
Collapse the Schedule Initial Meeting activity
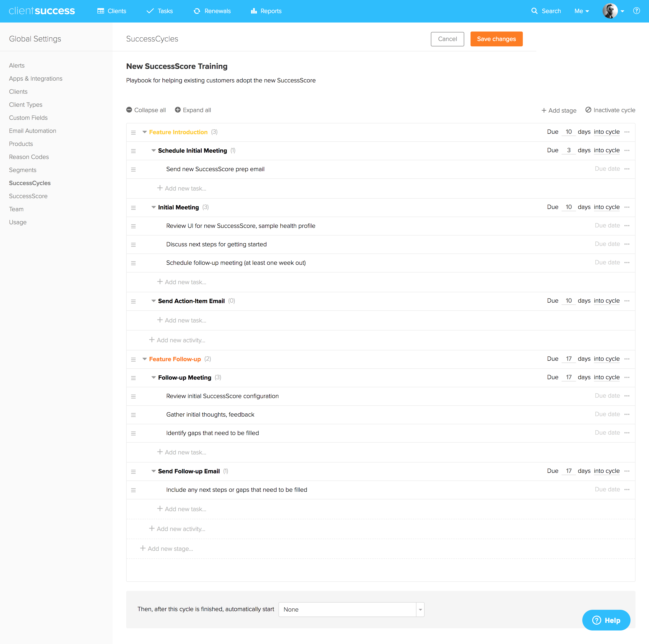point(153,150)
